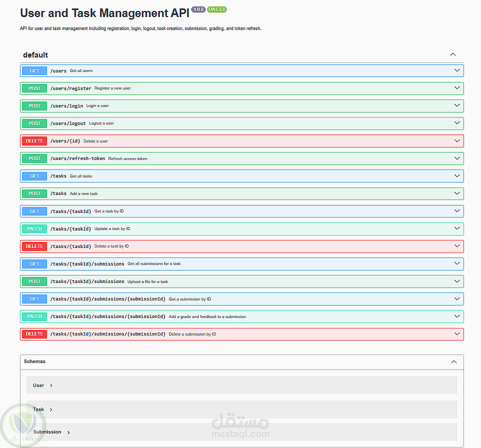Image resolution: width=481 pixels, height=448 pixels.
Task: Expand the Add a new task row chevron
Action: [x=457, y=193]
